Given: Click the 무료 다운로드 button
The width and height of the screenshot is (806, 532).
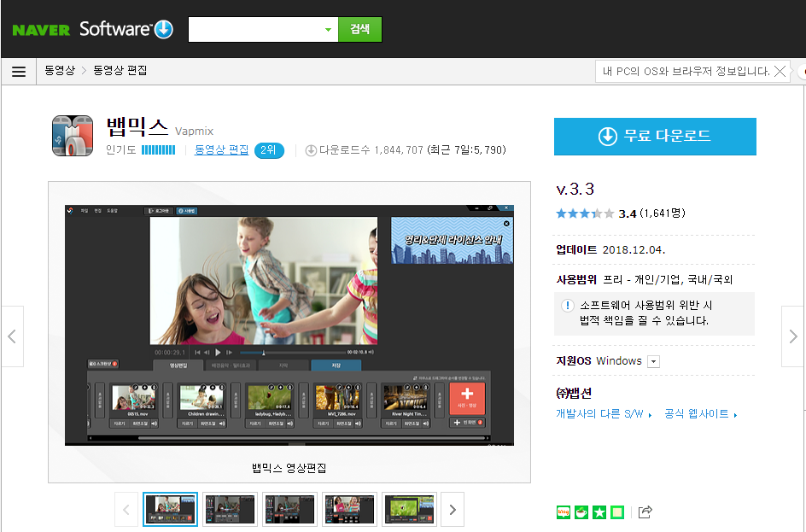Looking at the screenshot, I should pyautogui.click(x=655, y=137).
